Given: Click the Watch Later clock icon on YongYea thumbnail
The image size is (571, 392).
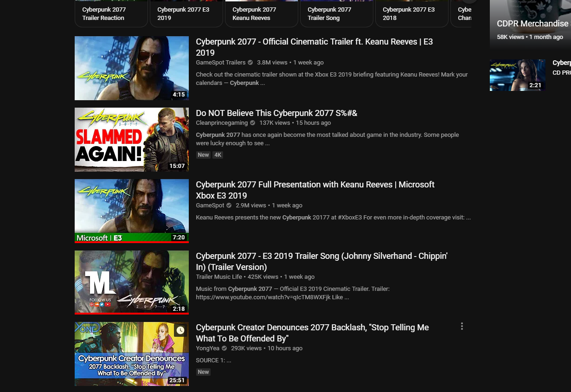Looking at the screenshot, I should [x=180, y=330].
